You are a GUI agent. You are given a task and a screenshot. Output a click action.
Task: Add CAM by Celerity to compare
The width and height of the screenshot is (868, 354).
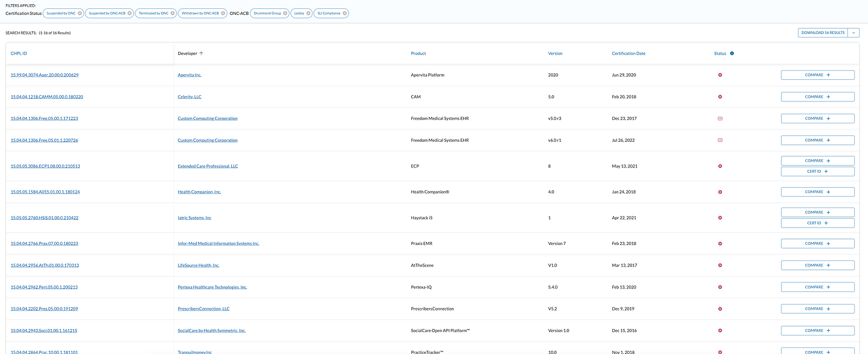tap(817, 97)
